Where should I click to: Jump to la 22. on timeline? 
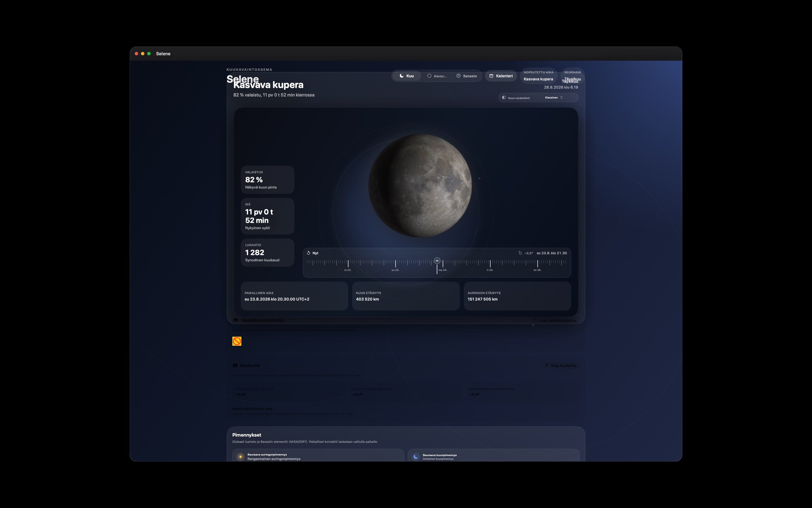(x=348, y=270)
